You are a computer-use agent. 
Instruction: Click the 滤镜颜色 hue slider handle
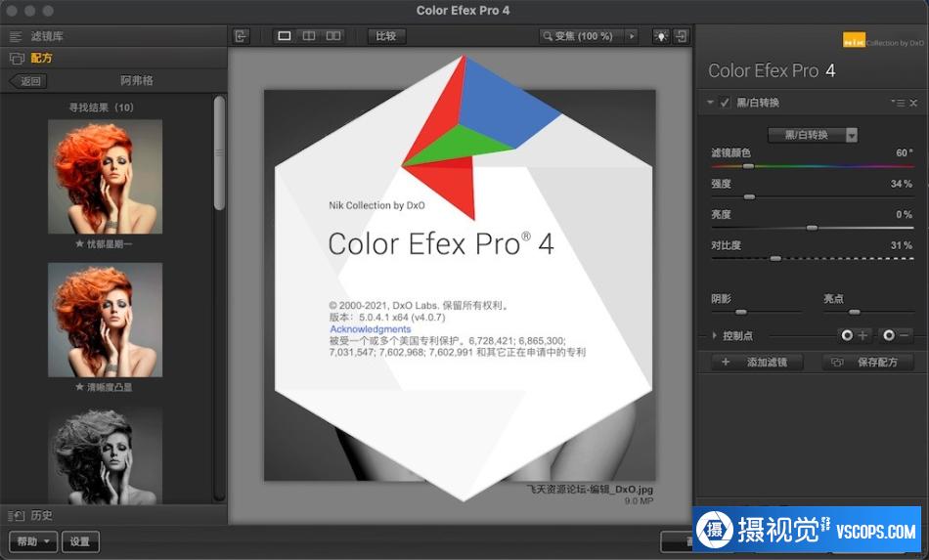coord(748,166)
